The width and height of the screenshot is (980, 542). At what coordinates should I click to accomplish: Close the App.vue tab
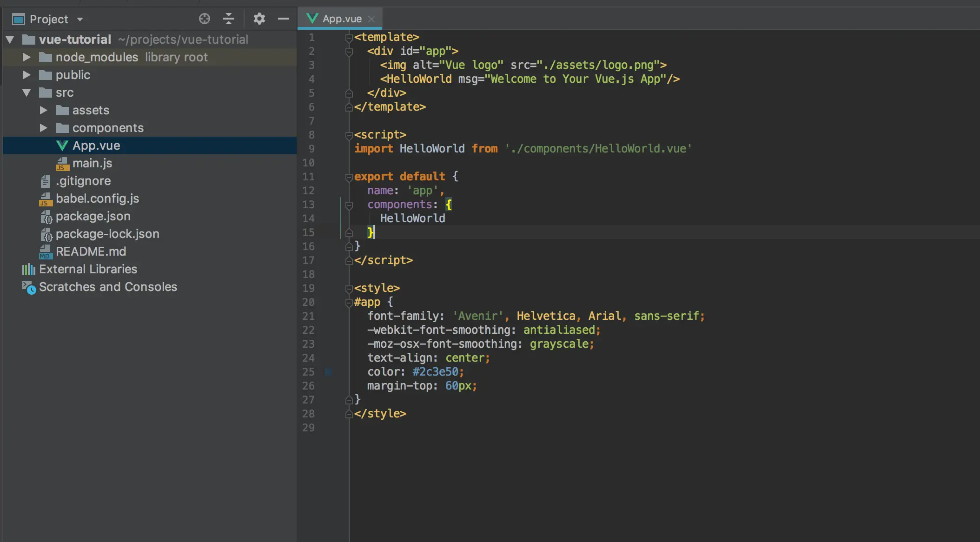point(371,19)
